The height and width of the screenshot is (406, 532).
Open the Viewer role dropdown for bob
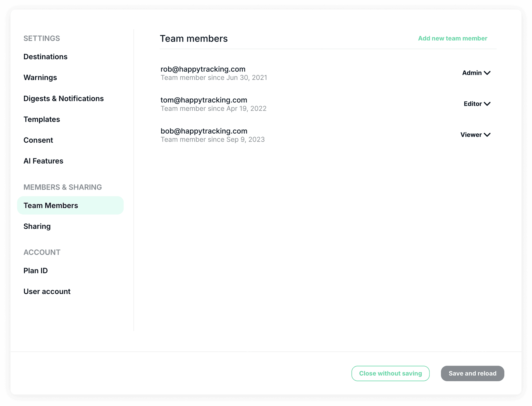point(475,135)
